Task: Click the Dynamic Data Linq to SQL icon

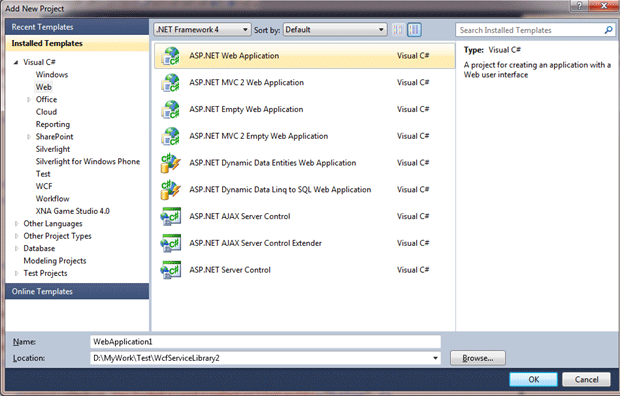Action: [170, 190]
